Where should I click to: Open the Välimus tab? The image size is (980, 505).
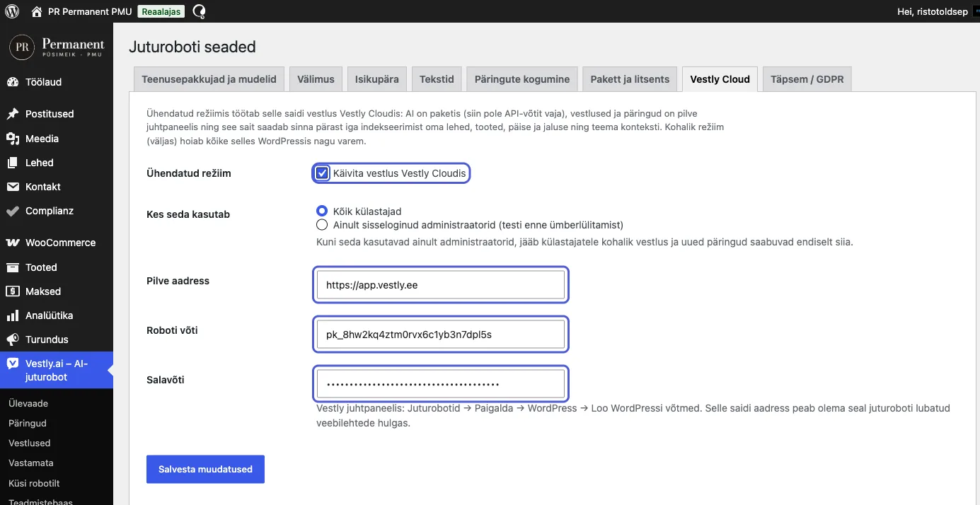(316, 79)
